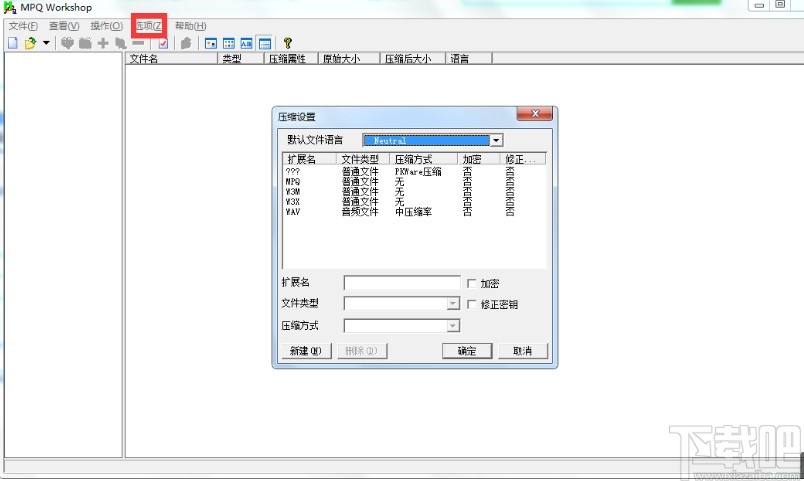Click 中压缩率 compression cell in WAV row
Viewport: 804px width, 481px height.
click(x=413, y=212)
